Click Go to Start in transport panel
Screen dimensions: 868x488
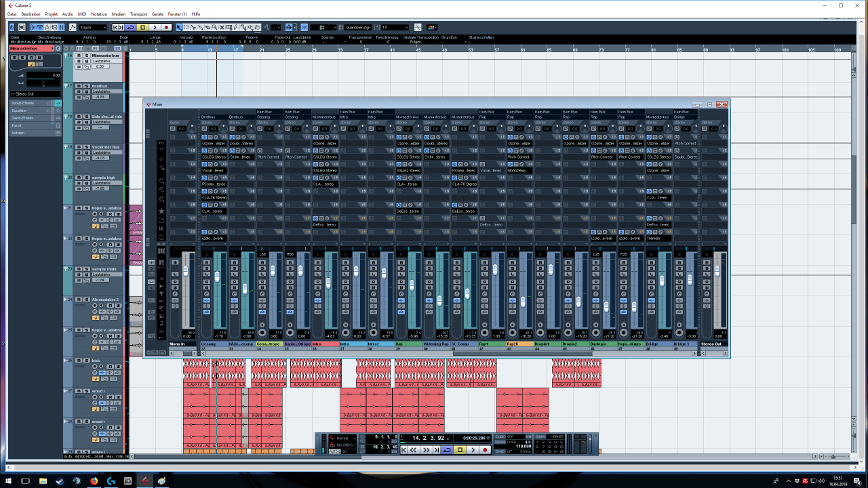[403, 450]
